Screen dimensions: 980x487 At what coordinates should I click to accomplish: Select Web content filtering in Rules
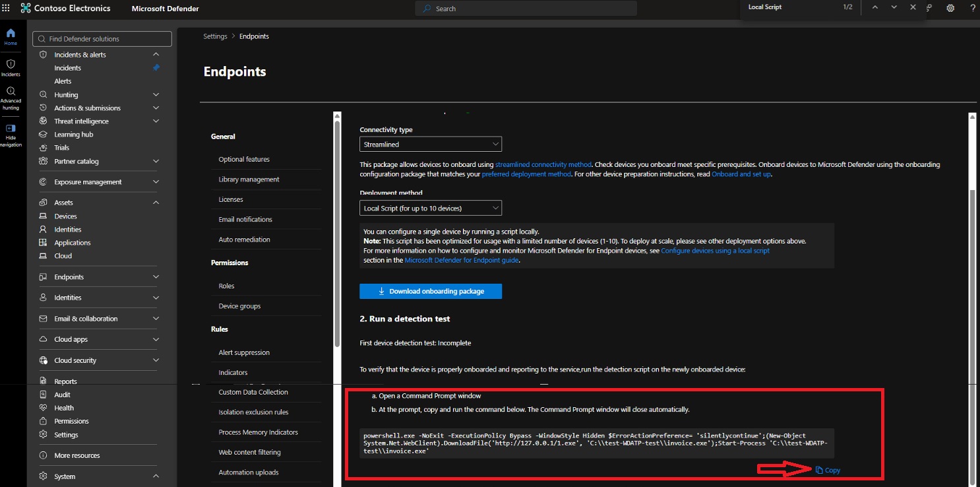click(x=249, y=452)
